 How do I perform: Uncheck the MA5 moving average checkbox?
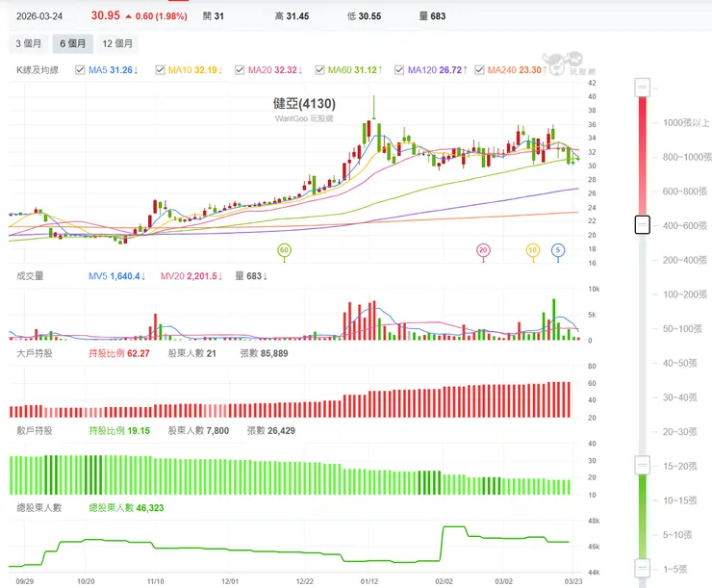(80, 70)
